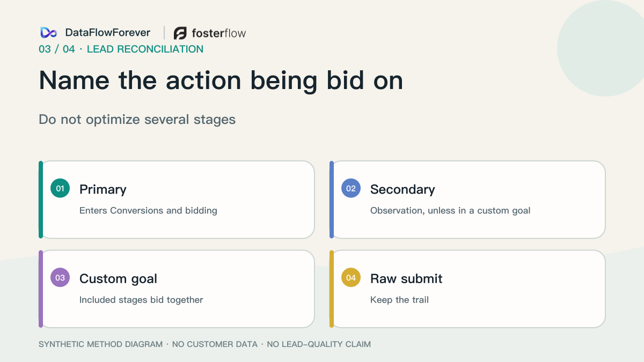Click the 'Primary' card title
Screen dimensions: 644x362
tap(103, 189)
